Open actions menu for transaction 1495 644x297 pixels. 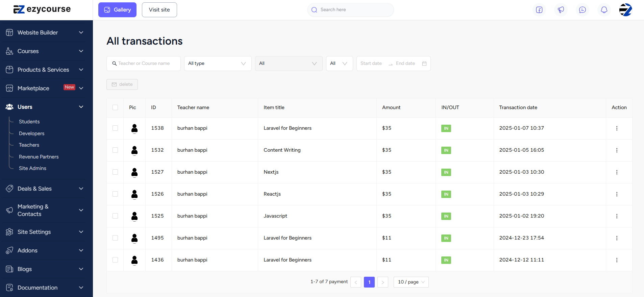(x=617, y=238)
